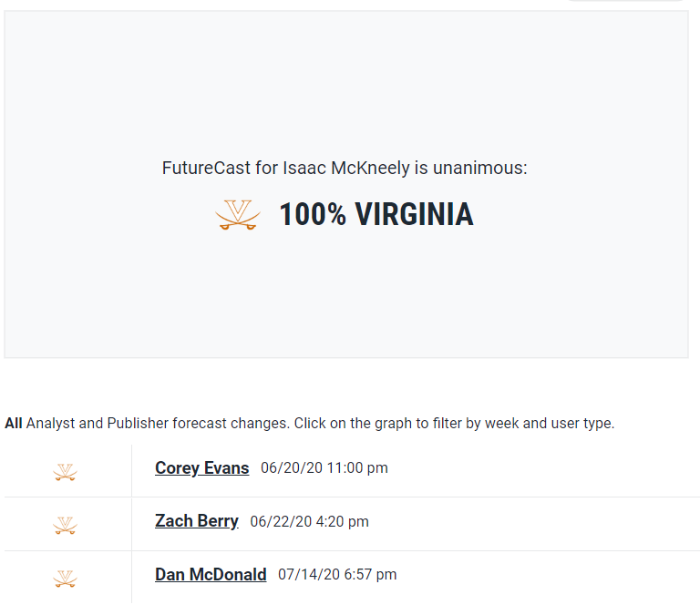
Task: Click the bold VIRGINIA team name
Action: (414, 215)
